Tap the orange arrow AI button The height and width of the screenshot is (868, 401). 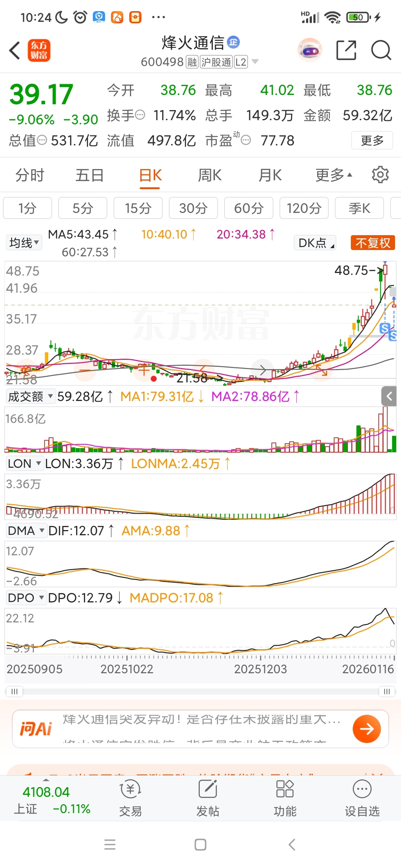click(x=366, y=729)
